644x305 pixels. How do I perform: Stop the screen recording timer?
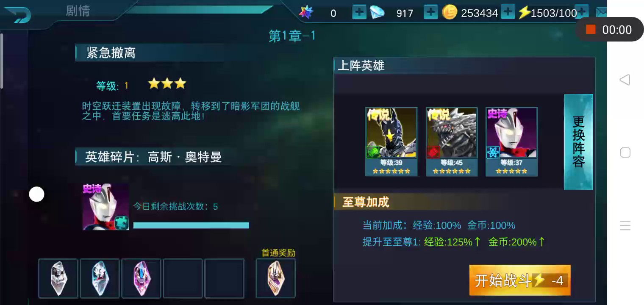coord(591,29)
